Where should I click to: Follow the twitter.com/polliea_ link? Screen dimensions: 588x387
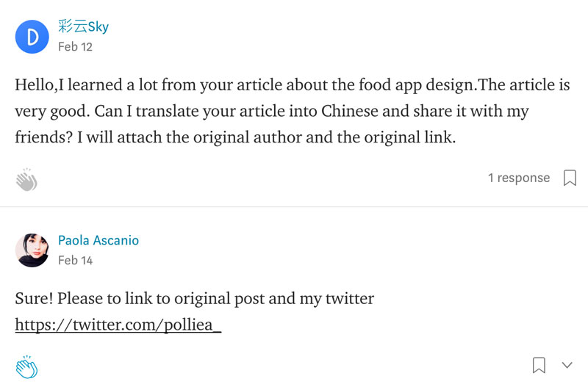point(118,325)
